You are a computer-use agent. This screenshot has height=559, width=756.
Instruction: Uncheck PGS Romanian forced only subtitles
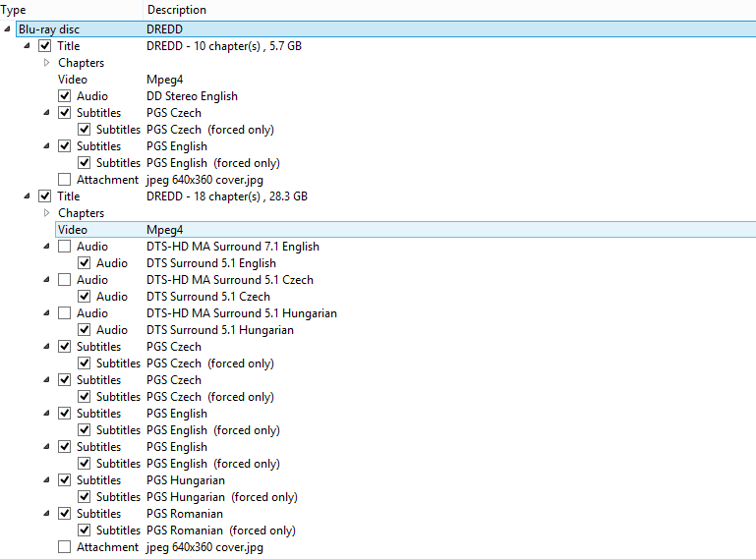pyautogui.click(x=84, y=531)
